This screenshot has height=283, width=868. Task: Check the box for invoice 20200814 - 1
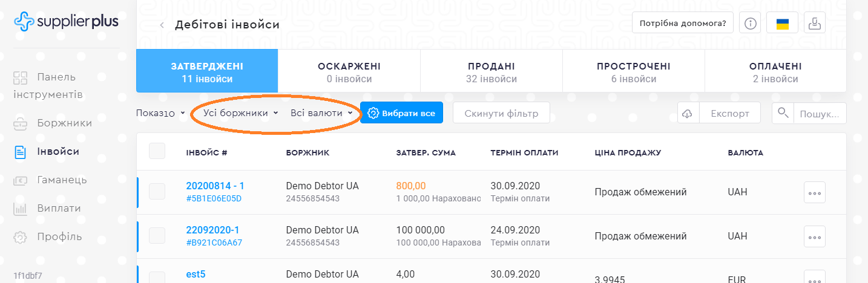coord(157,192)
